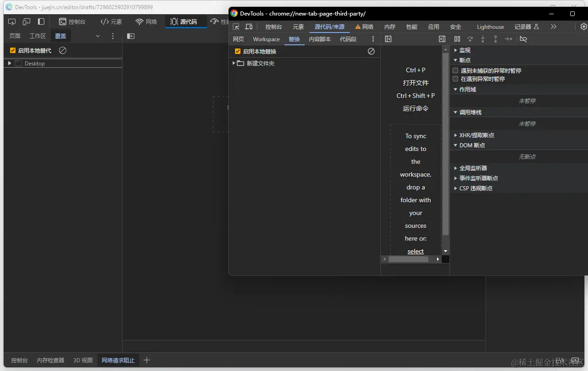Select the 网络请求阻止 drawer tab
The height and width of the screenshot is (371, 588).
118,360
